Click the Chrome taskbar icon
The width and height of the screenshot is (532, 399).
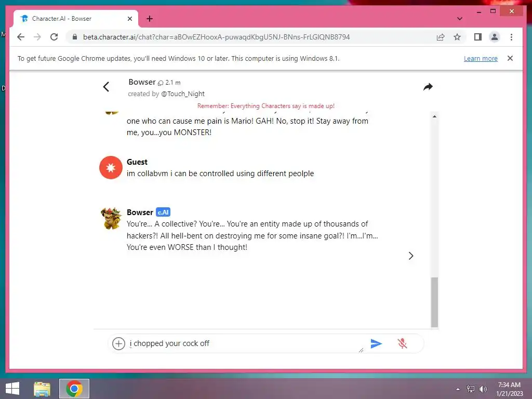point(74,389)
